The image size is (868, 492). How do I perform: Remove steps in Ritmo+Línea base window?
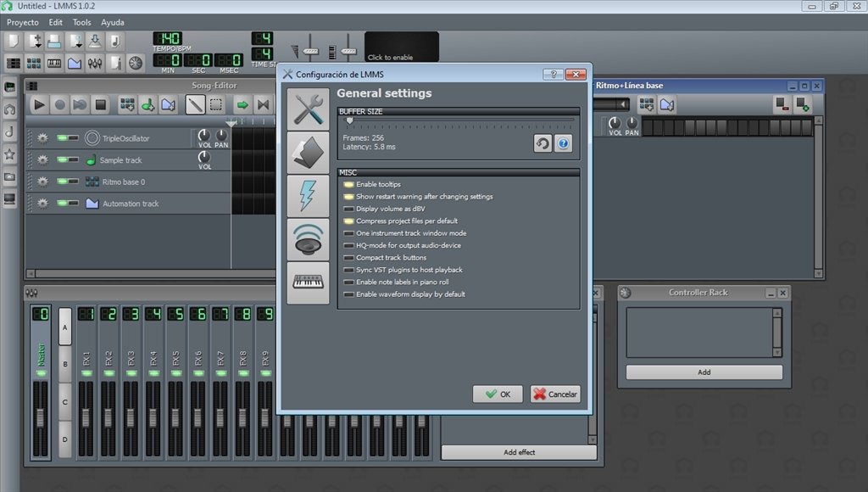[782, 104]
